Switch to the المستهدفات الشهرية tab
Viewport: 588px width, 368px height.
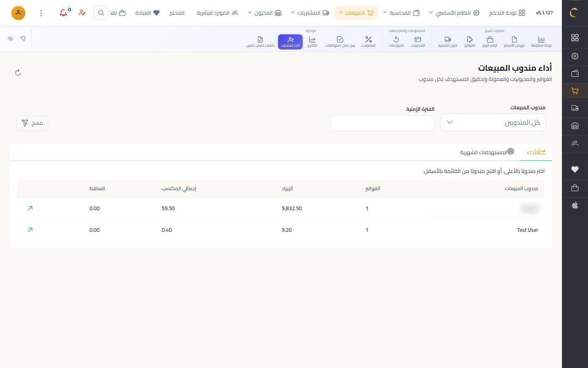[487, 152]
